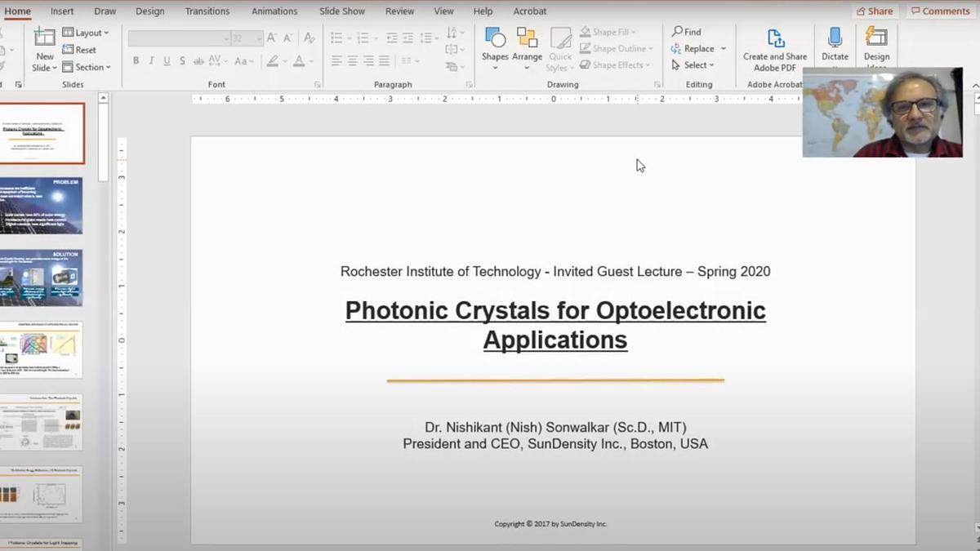Open the Animations tab
980x551 pixels.
(274, 11)
